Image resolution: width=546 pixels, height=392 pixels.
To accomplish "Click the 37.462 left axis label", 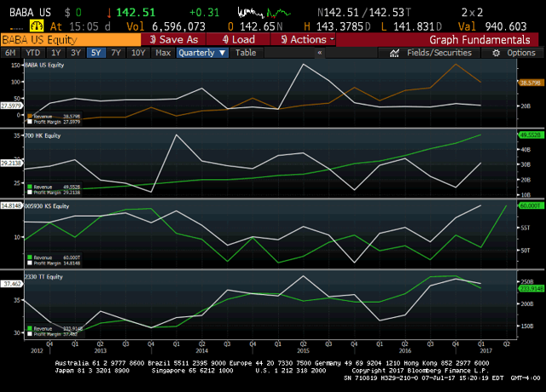I will coord(12,284).
